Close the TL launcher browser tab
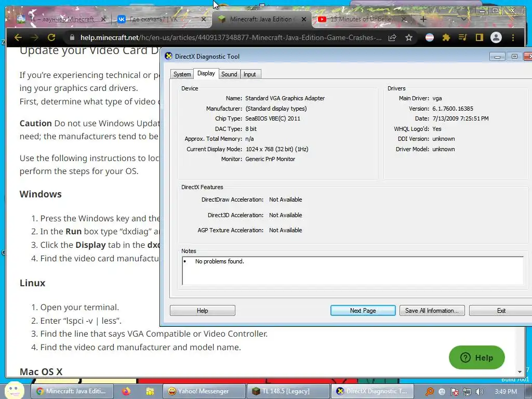The image size is (532, 399). pos(103,19)
